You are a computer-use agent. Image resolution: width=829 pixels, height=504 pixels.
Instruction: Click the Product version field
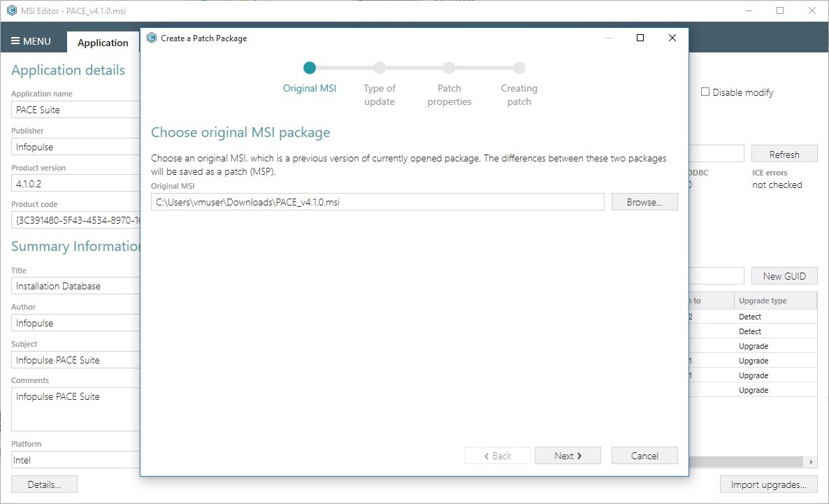75,184
